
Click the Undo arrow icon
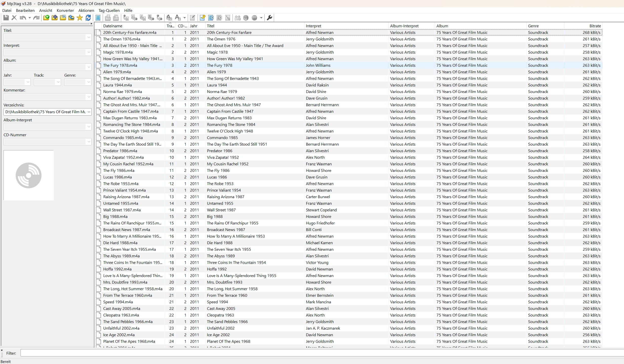pos(23,18)
